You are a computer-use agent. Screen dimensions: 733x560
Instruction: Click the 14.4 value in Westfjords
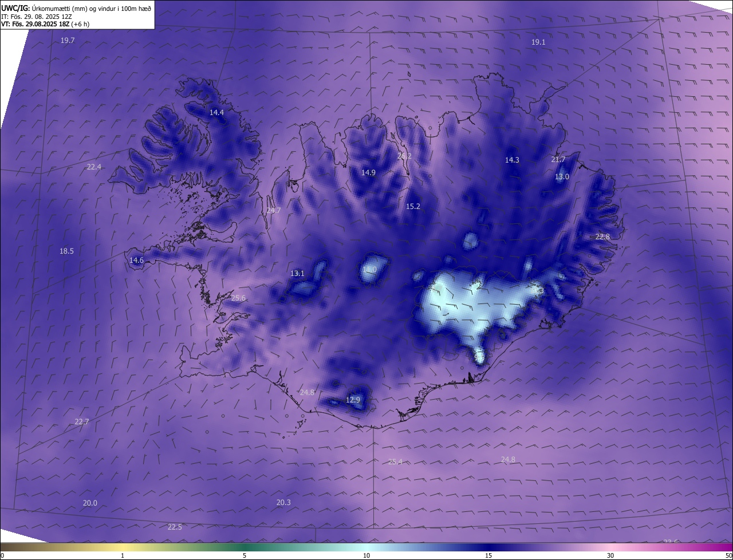coord(216,113)
